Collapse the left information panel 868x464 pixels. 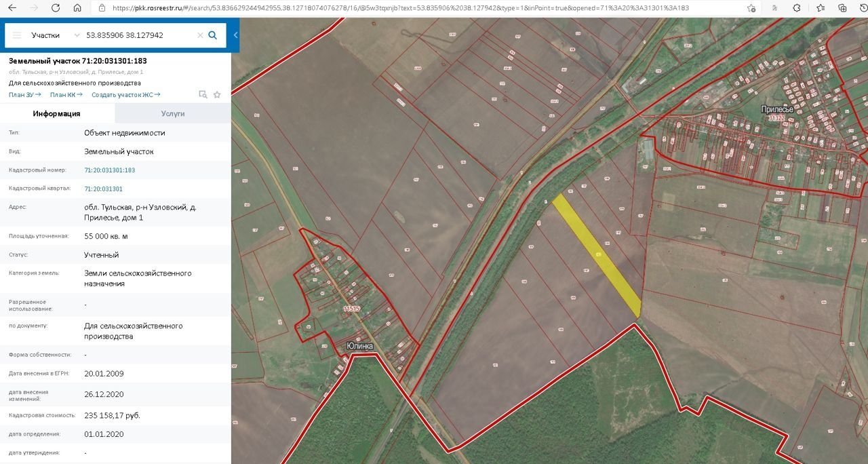point(235,35)
